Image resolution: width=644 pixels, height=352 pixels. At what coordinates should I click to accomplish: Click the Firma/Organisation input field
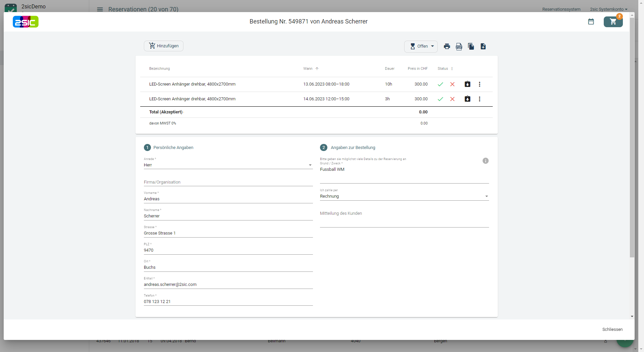point(228,182)
